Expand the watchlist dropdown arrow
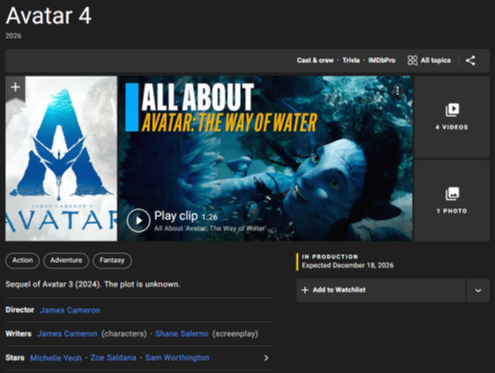The width and height of the screenshot is (495, 373). 478,290
